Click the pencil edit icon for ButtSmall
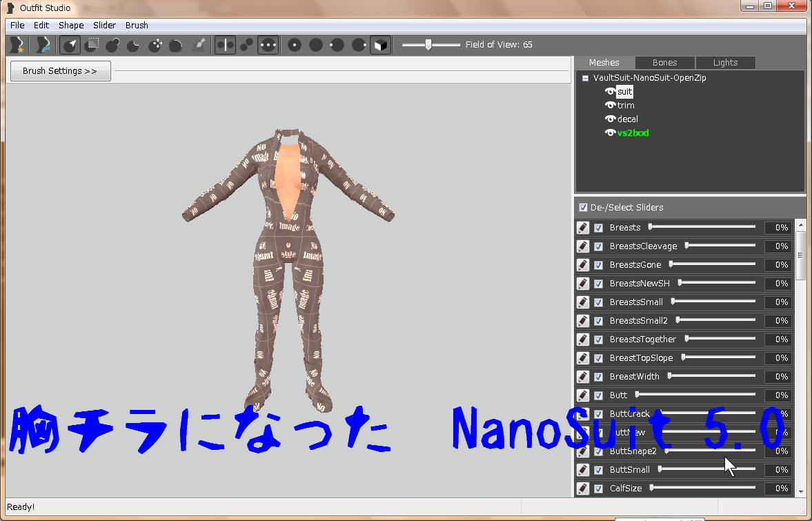This screenshot has height=521, width=812. click(x=583, y=470)
